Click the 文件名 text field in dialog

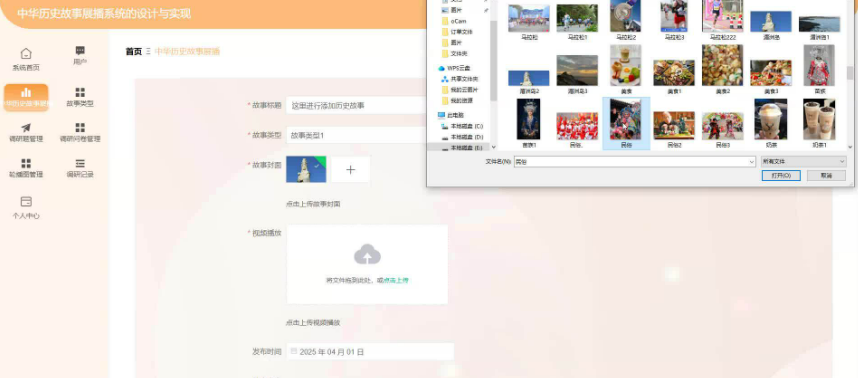635,162
